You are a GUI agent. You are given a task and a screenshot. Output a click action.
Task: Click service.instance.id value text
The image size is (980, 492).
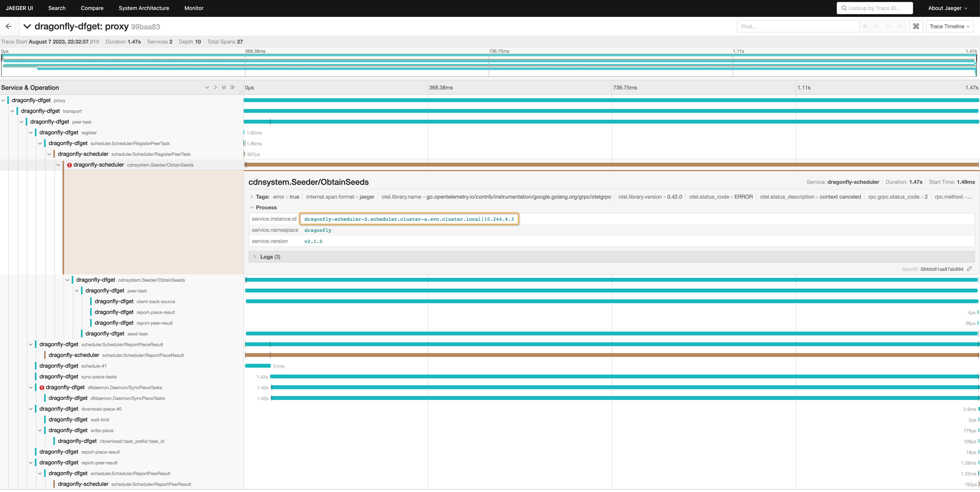(409, 219)
